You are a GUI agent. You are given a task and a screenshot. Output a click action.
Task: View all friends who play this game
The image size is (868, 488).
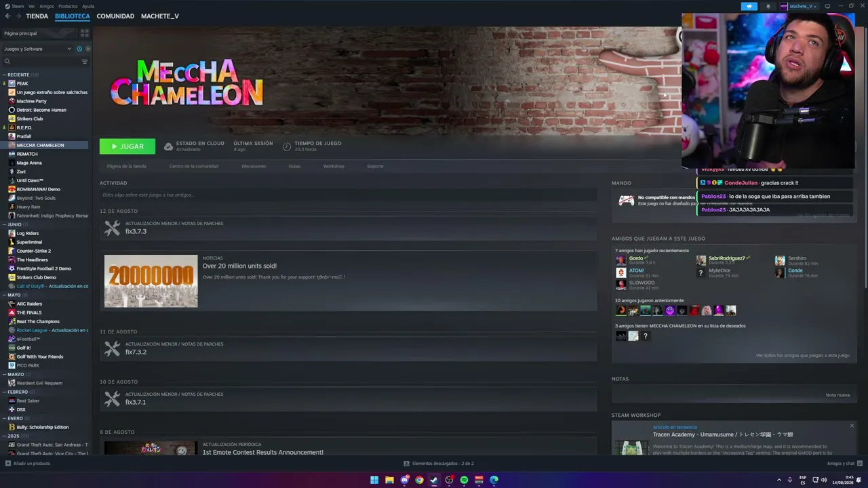coord(803,355)
